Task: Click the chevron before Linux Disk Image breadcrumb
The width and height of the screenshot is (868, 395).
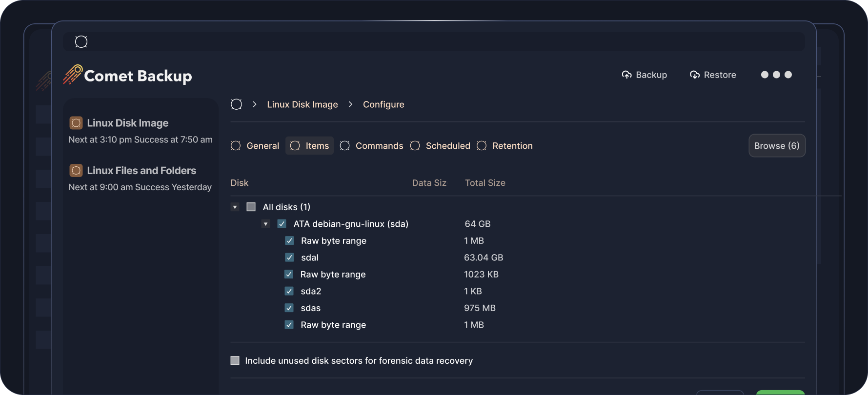Action: coord(255,104)
